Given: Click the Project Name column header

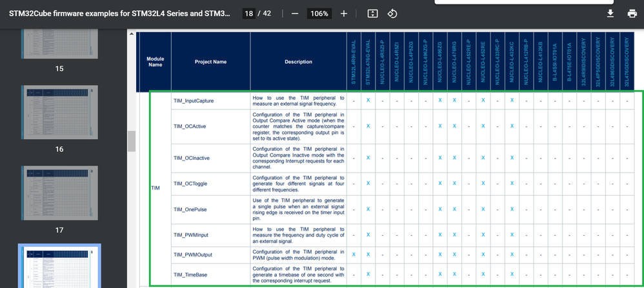Looking at the screenshot, I should tap(211, 62).
